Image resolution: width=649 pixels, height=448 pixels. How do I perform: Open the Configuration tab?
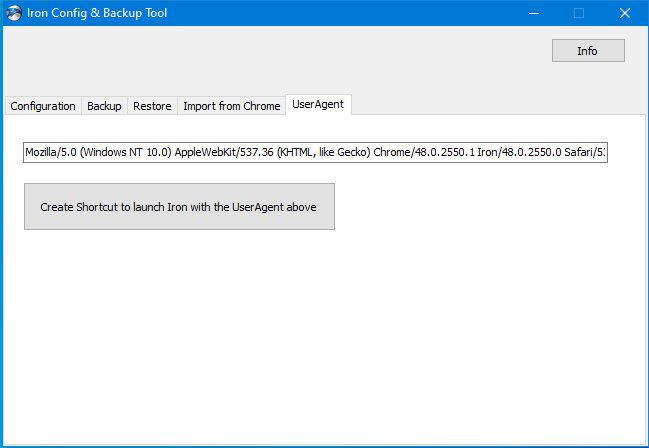click(x=43, y=106)
